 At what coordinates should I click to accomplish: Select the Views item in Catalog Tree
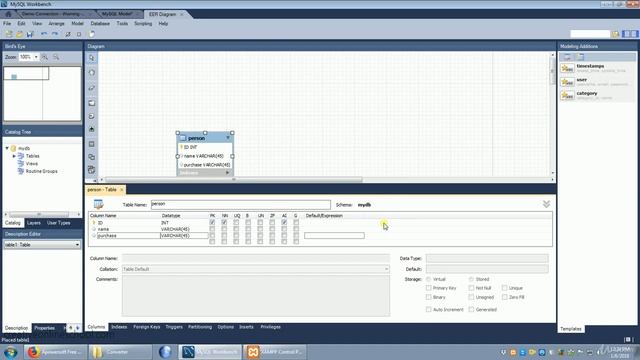click(31, 163)
